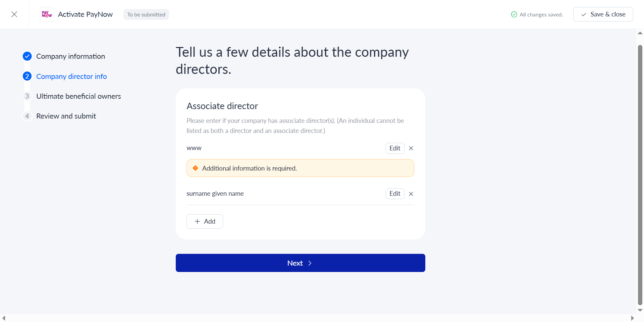Viewport: 644px width, 322px height.
Task: Click the completed checkmark beside Company information
Action: point(27,56)
